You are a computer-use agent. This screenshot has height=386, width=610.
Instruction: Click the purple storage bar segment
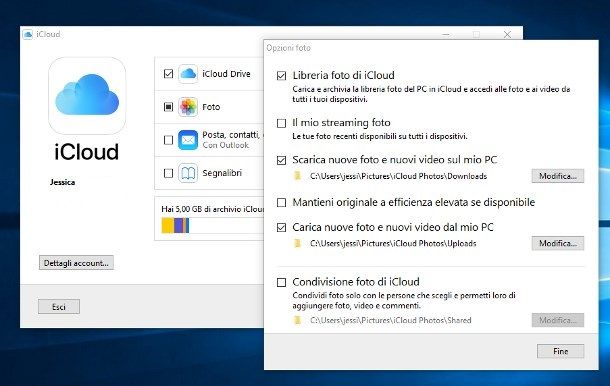179,226
